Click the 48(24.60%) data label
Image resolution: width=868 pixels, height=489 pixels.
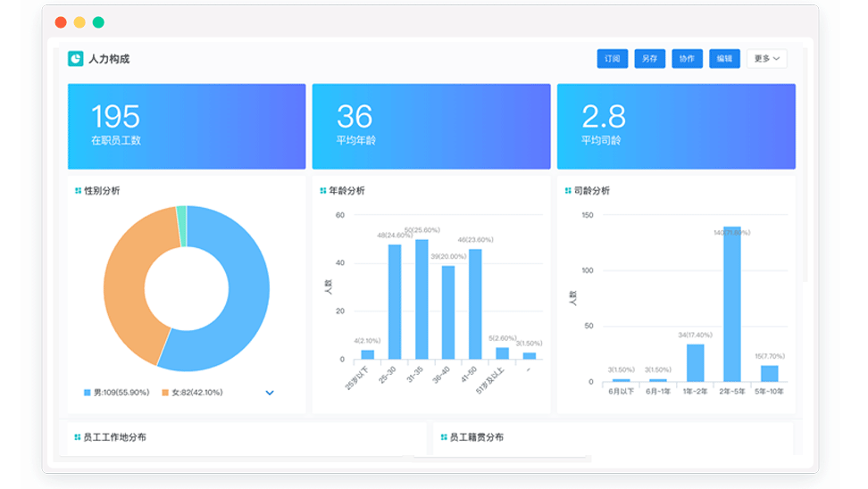395,236
